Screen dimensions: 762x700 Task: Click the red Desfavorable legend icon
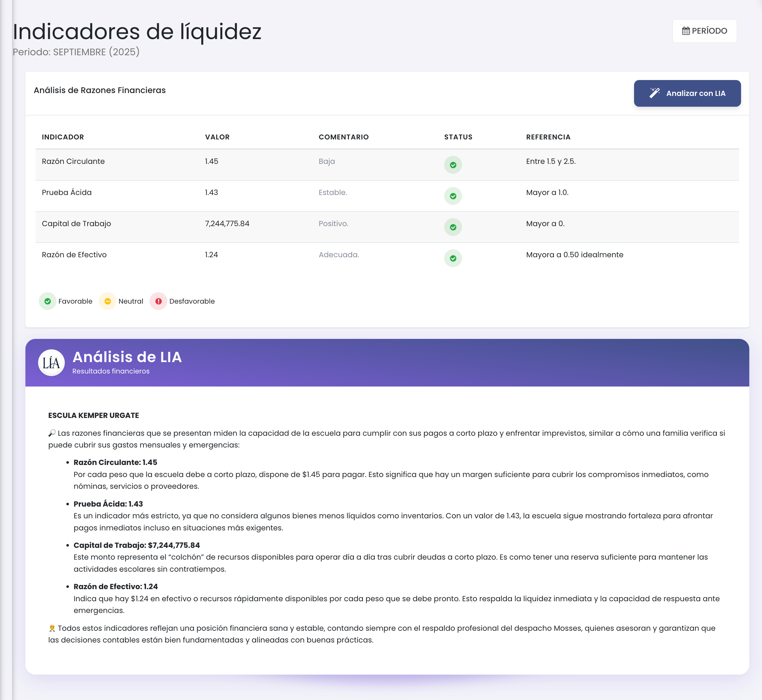159,301
